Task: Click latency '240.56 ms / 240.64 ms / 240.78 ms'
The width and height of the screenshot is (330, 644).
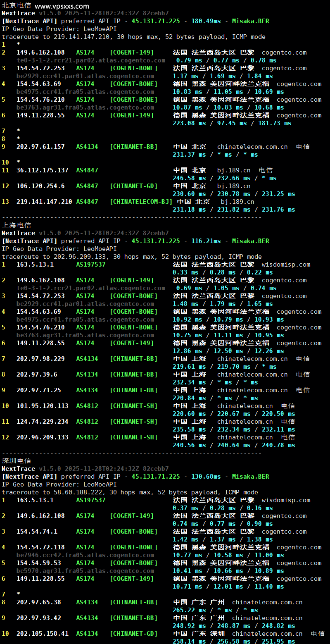Action: point(234,445)
